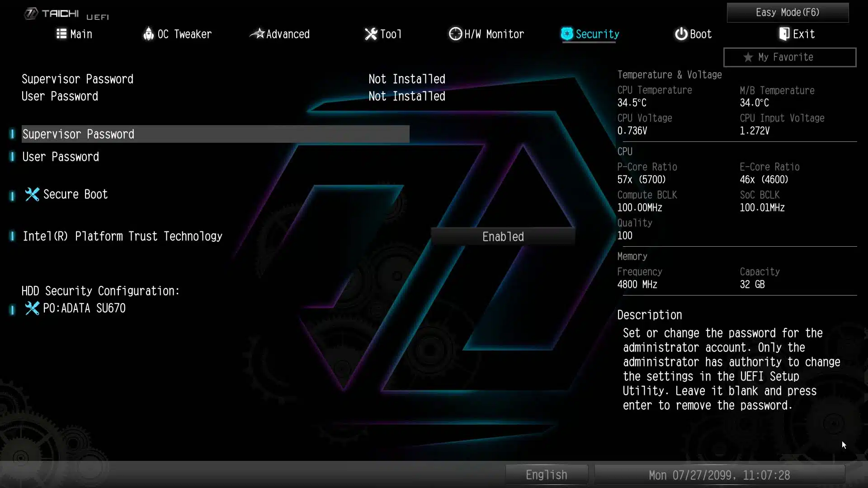Image resolution: width=868 pixels, height=488 pixels.
Task: Click the P0:ADATA SU670 tools icon
Action: point(32,308)
